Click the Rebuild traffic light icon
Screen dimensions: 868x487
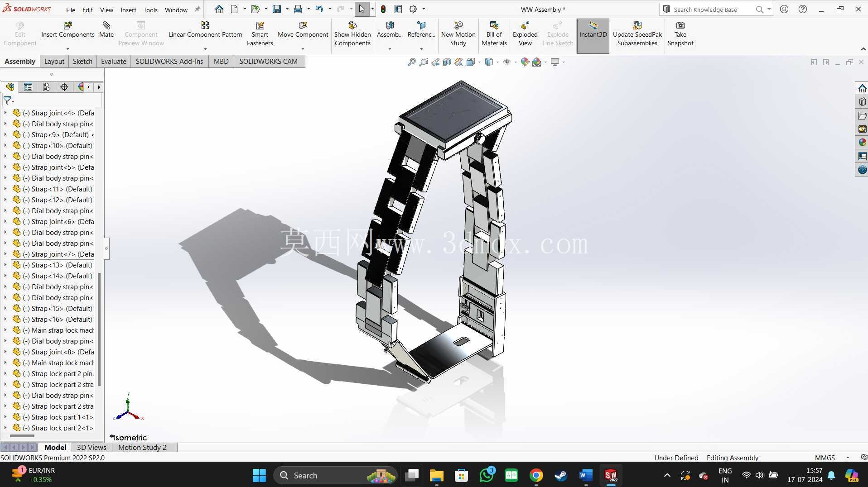383,9
